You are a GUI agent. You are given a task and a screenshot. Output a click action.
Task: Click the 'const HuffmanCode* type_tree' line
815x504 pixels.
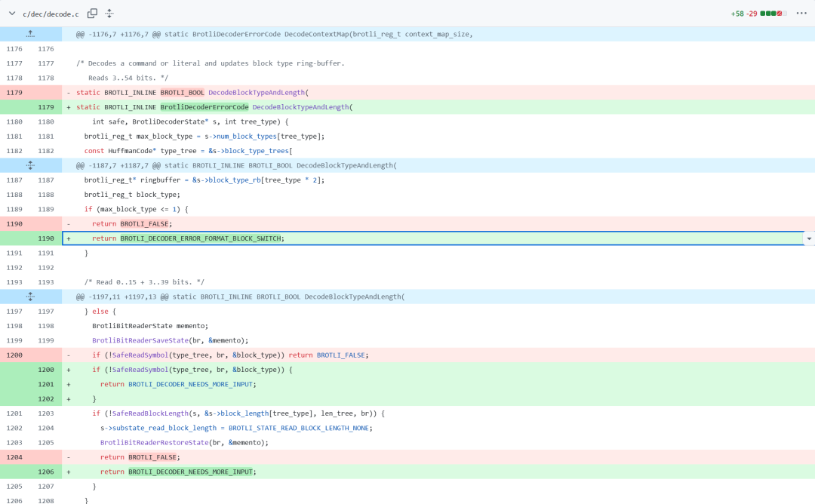pos(188,151)
